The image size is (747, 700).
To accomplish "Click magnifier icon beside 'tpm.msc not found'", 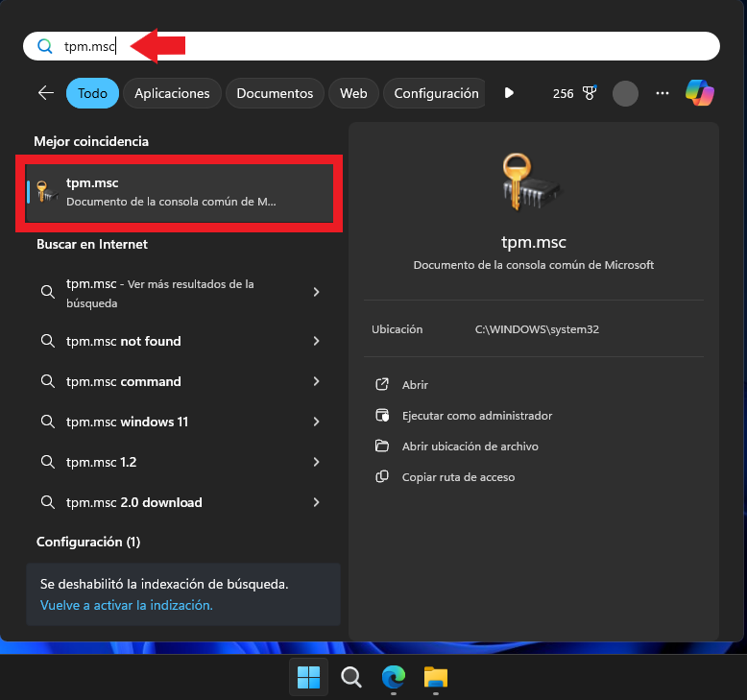I will pos(48,341).
